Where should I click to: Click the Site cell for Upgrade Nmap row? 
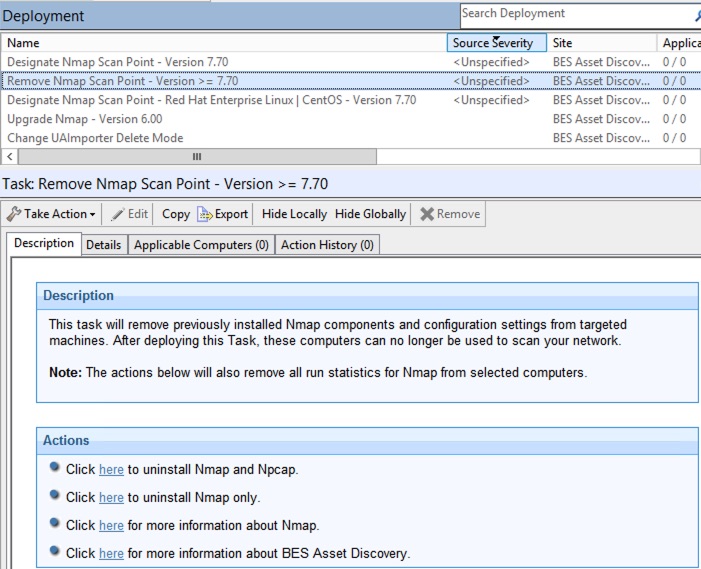[601, 119]
